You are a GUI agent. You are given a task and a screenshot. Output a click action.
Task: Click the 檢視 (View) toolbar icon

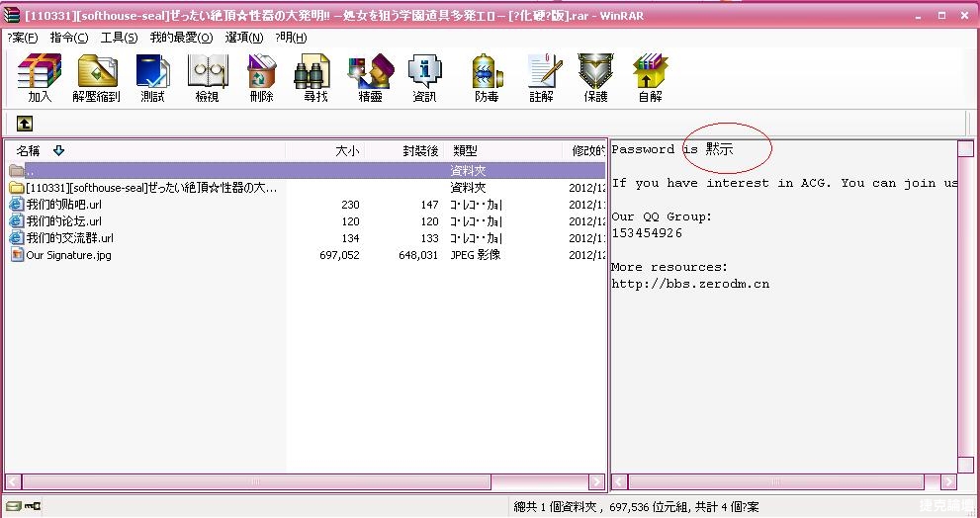[x=207, y=77]
